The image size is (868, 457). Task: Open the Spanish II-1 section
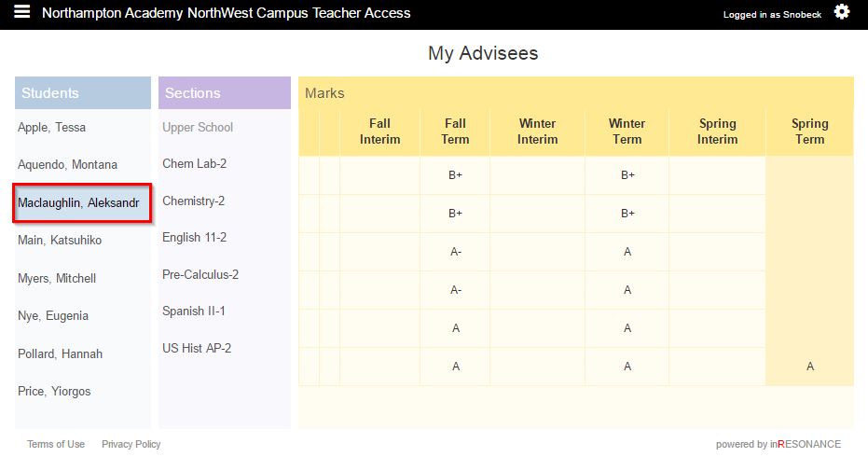click(194, 312)
